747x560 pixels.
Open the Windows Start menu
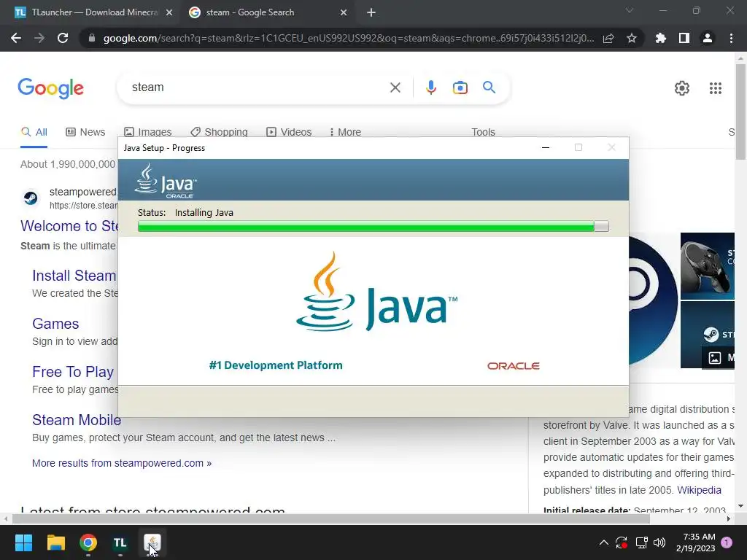click(23, 542)
